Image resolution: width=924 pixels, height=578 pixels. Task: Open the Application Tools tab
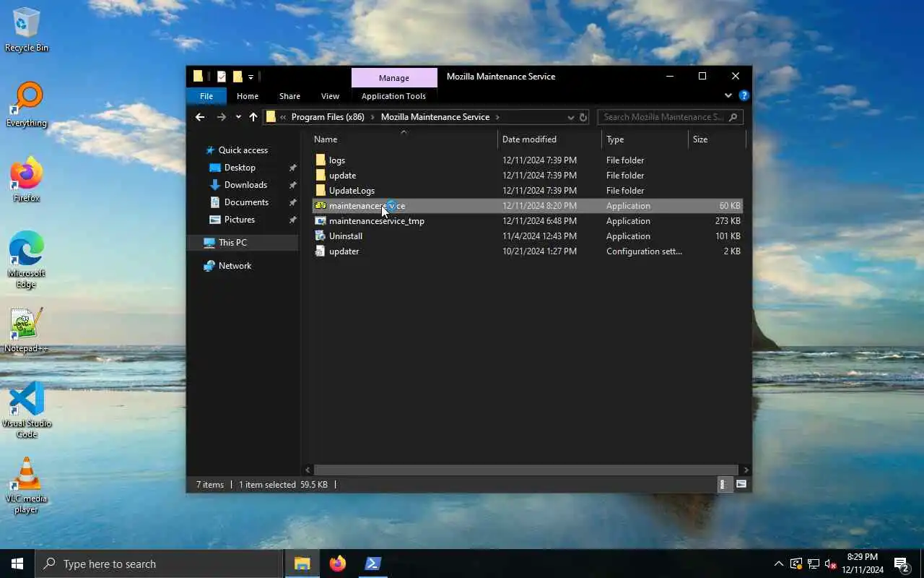tap(393, 96)
